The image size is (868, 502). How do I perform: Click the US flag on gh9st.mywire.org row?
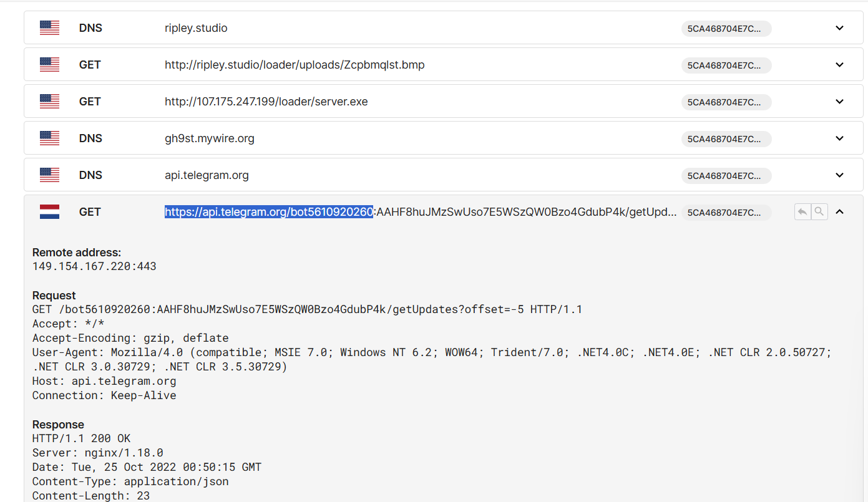(49, 138)
